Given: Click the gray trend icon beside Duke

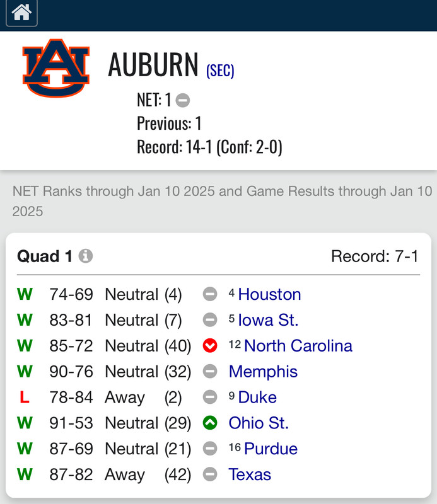Looking at the screenshot, I should [x=210, y=398].
